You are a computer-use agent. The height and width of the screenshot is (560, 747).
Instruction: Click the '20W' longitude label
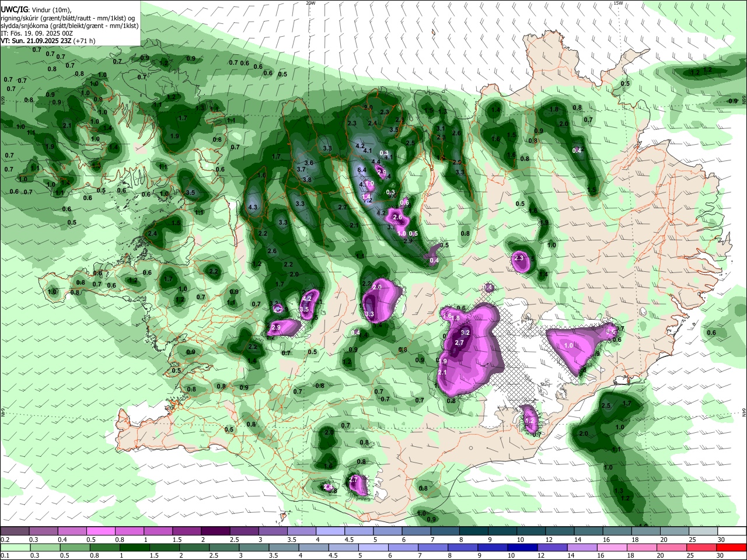tap(310, 3)
